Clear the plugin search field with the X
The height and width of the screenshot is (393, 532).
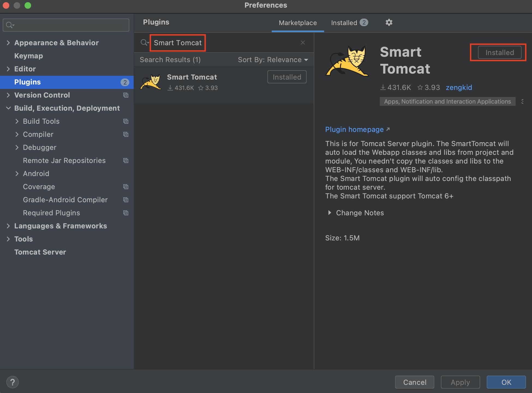(303, 43)
